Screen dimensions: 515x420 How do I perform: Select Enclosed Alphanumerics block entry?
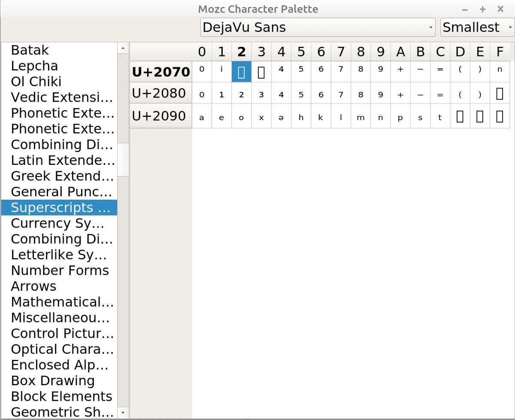(x=59, y=365)
